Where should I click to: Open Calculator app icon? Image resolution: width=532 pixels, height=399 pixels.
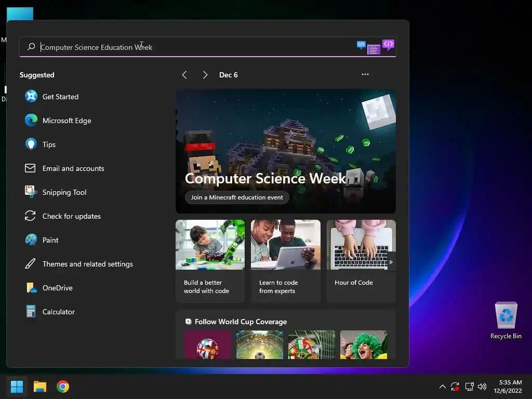point(31,312)
